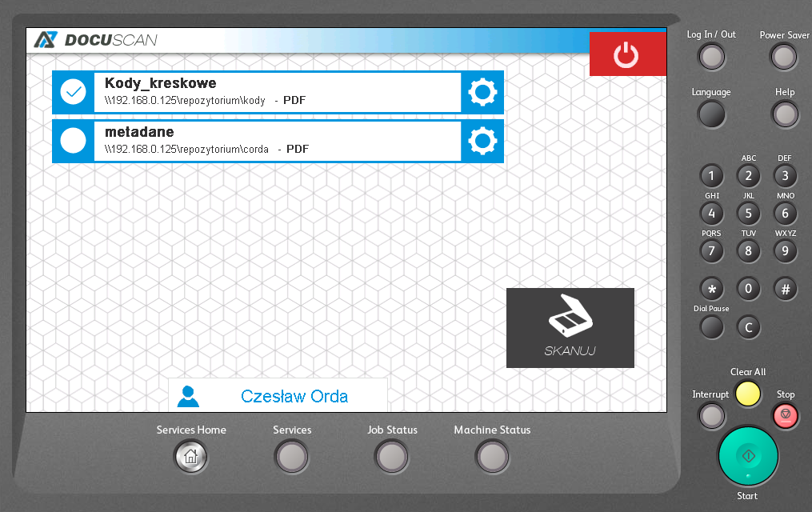Tap keypad digit 6 MNO
The image size is (812, 512).
(x=785, y=214)
